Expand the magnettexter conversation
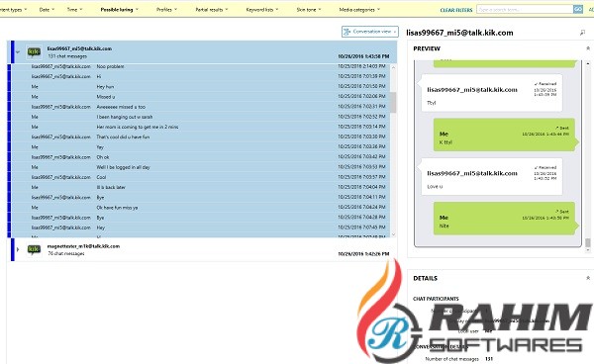The image size is (594, 364). tap(18, 249)
